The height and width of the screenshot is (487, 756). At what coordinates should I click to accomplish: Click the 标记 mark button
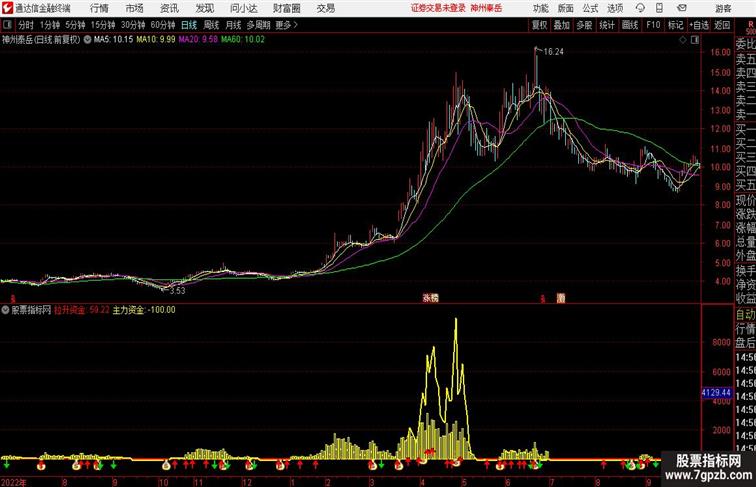tap(675, 25)
